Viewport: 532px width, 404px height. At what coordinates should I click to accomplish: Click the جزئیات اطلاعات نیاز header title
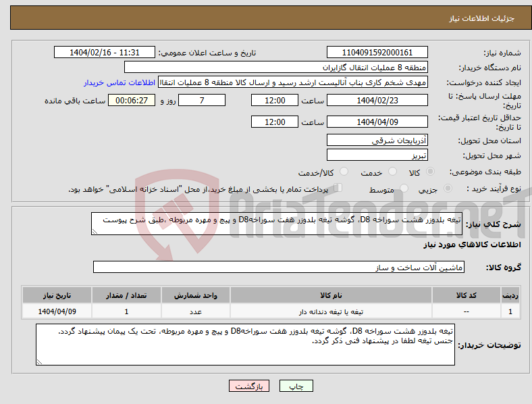click(482, 18)
